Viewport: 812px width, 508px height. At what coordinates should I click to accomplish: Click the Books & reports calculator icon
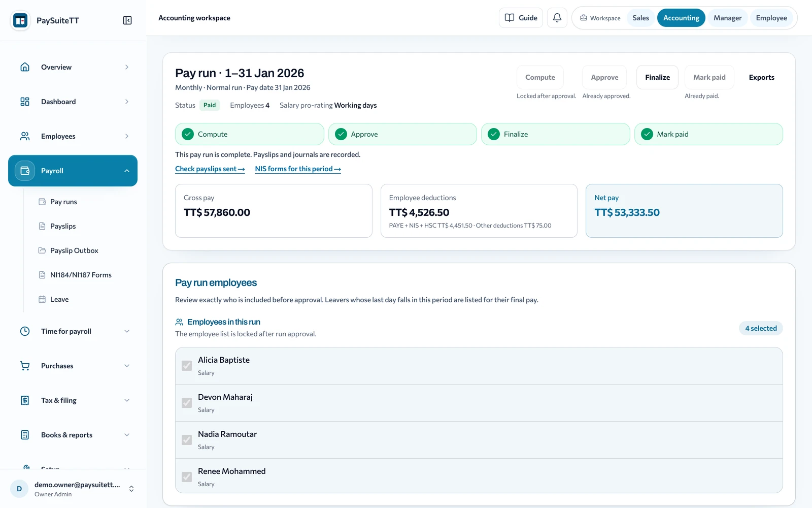[25, 435]
